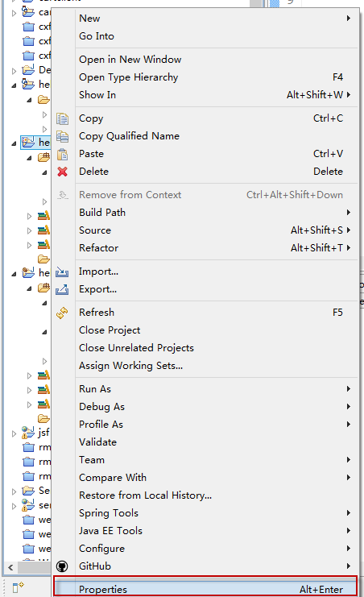
Task: Click the GitHub octocat icon
Action: click(62, 566)
